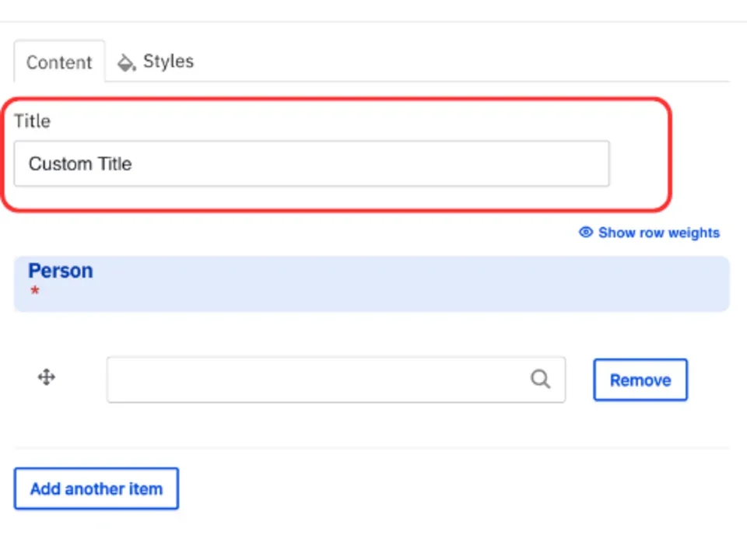
Task: Click the eye icon beside Show row weights
Action: point(586,233)
